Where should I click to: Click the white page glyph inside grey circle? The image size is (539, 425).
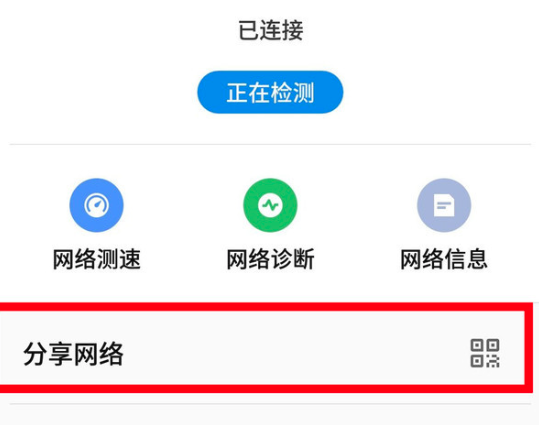(x=444, y=205)
